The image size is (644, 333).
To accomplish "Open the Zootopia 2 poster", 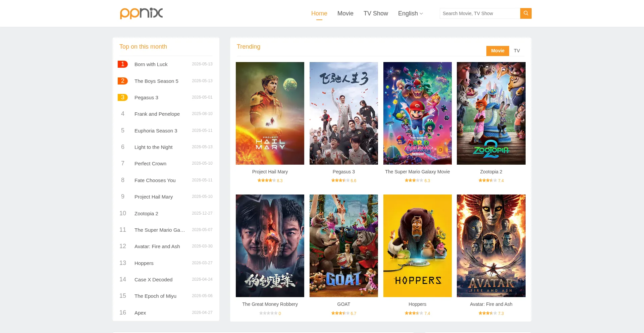I will 491,113.
